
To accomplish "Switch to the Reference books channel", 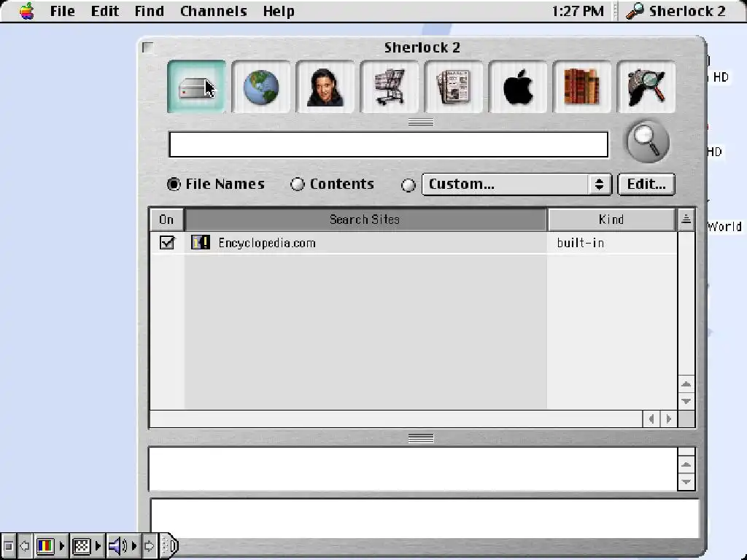I will click(582, 87).
